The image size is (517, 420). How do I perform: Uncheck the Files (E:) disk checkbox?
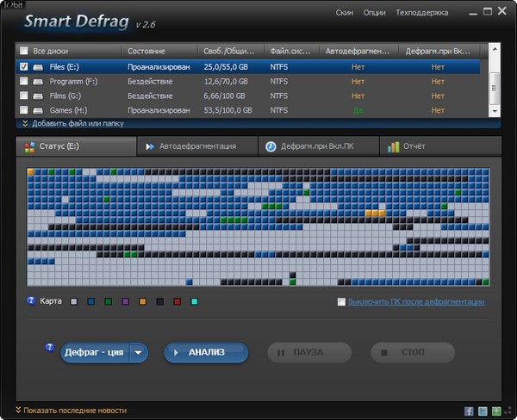(x=23, y=66)
